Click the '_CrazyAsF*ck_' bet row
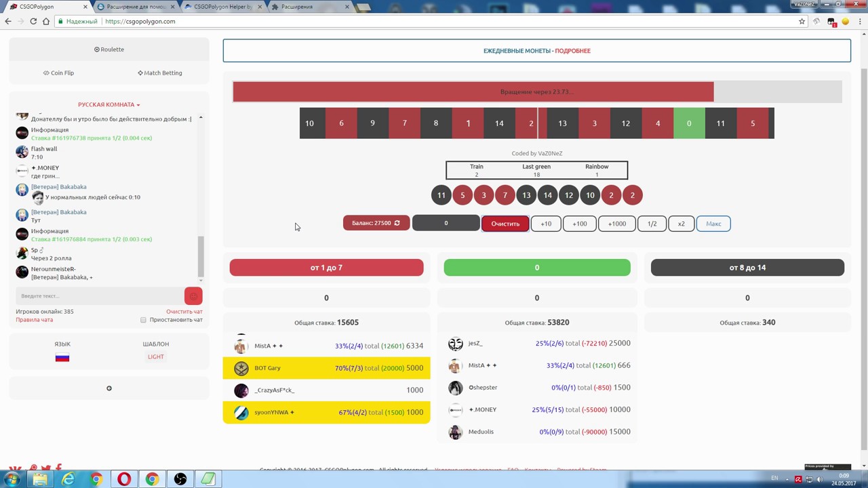The height and width of the screenshot is (488, 868). tap(326, 390)
